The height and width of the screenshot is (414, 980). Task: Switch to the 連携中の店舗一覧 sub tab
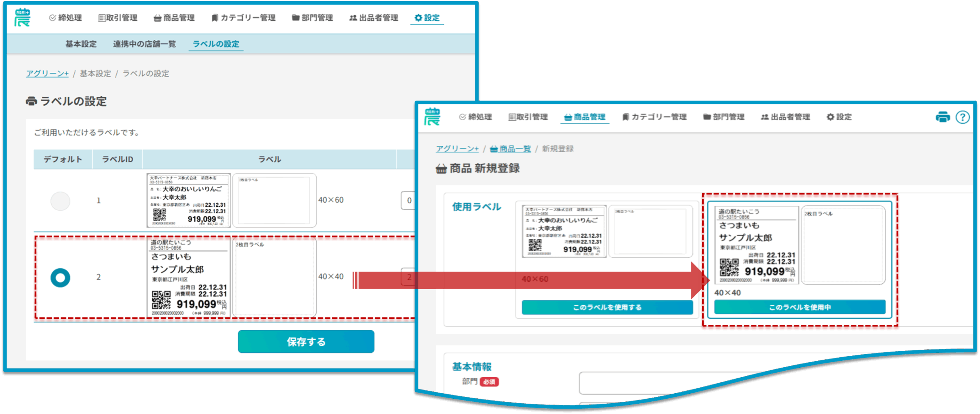point(144,44)
